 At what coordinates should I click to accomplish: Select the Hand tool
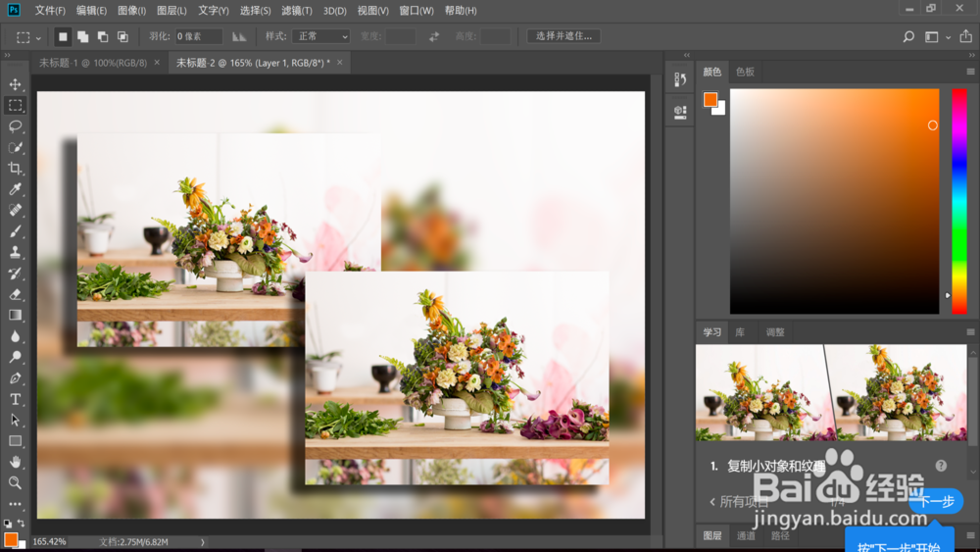[15, 462]
